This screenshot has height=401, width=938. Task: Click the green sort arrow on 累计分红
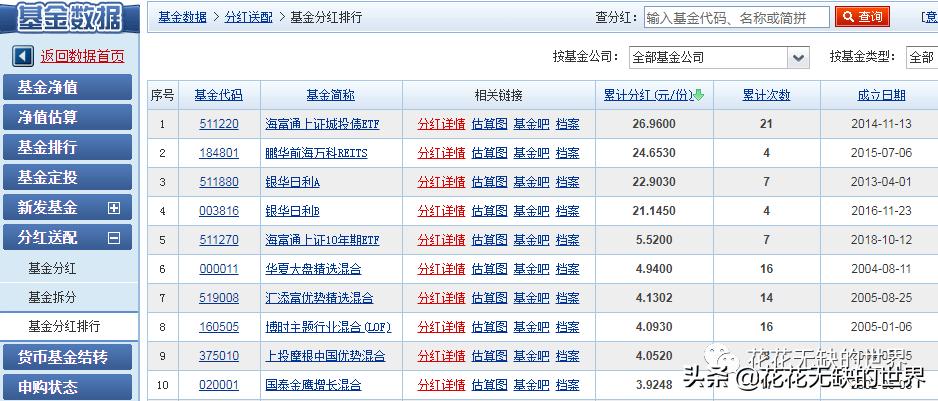click(x=699, y=95)
